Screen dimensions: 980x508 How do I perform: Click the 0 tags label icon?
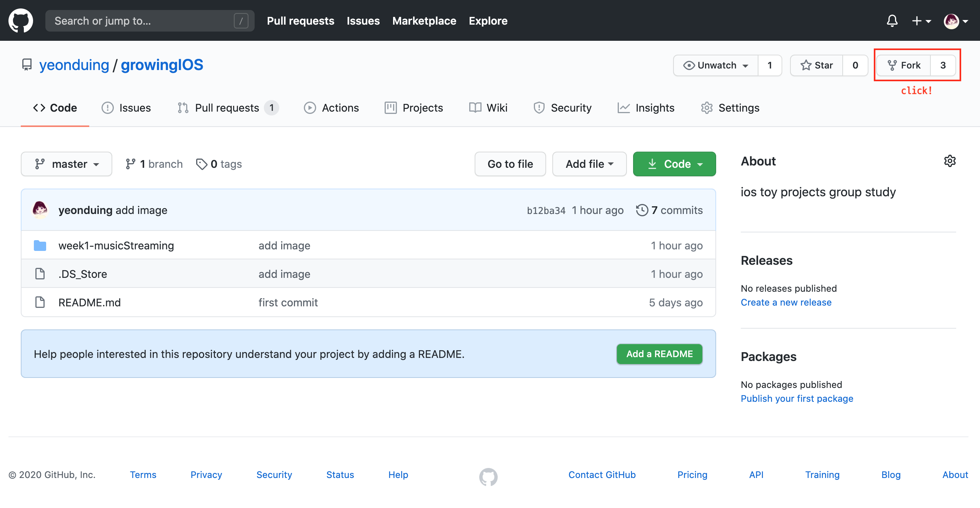point(202,164)
